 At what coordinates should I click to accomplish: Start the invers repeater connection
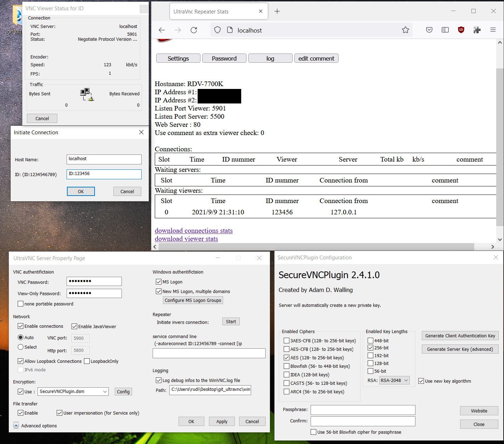pyautogui.click(x=231, y=321)
